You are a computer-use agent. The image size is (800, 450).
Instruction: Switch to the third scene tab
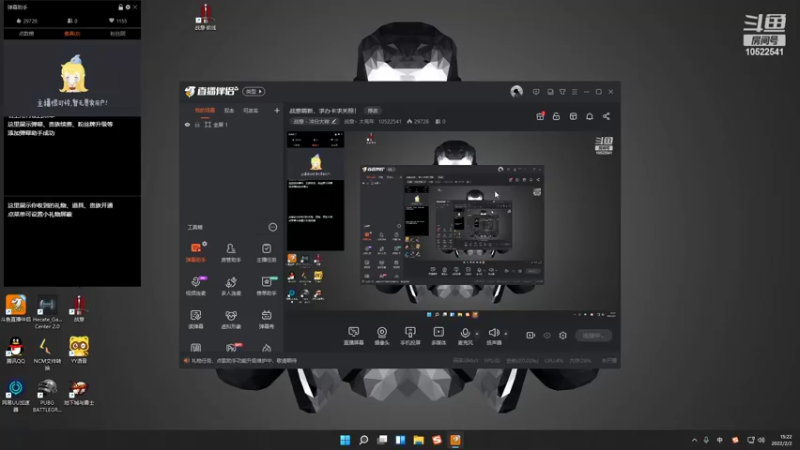tap(251, 110)
